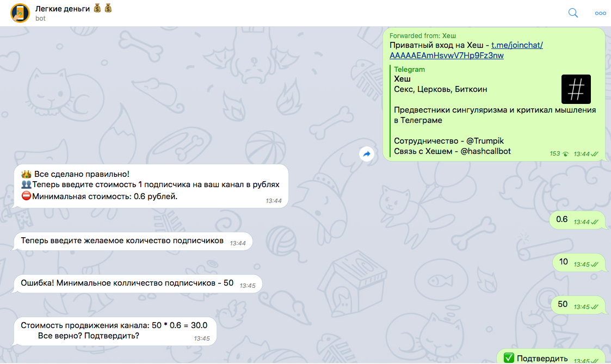Screen dimensions: 611x364
Task: Click the blue forward arrow beside forwarded message
Action: pyautogui.click(x=367, y=154)
